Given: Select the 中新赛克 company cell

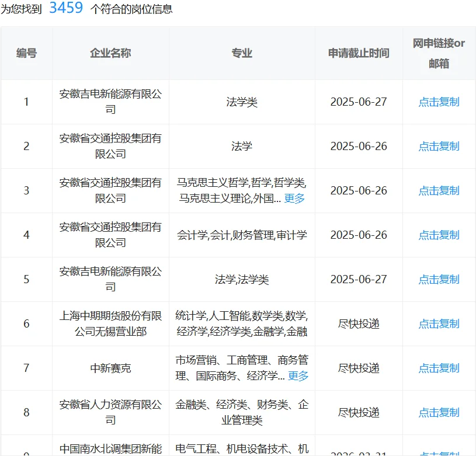Looking at the screenshot, I should tap(110, 368).
